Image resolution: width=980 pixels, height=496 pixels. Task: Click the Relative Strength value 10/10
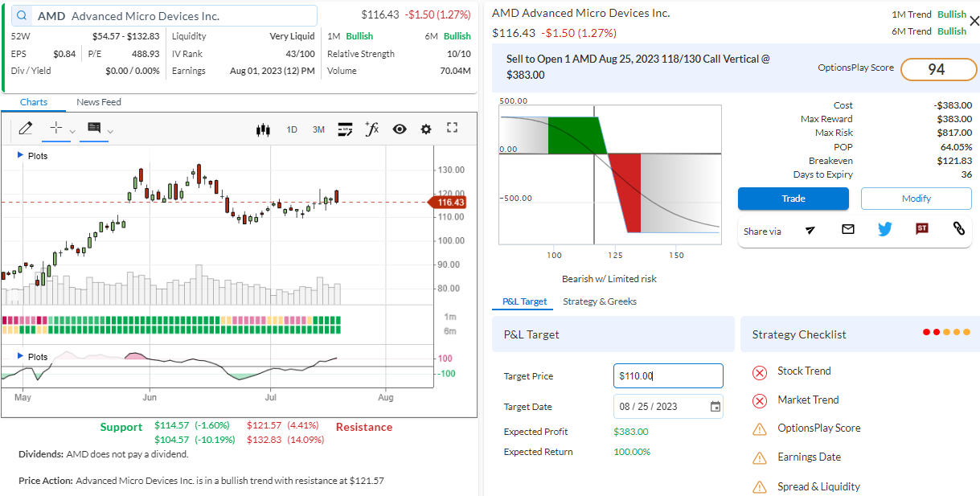tap(459, 54)
